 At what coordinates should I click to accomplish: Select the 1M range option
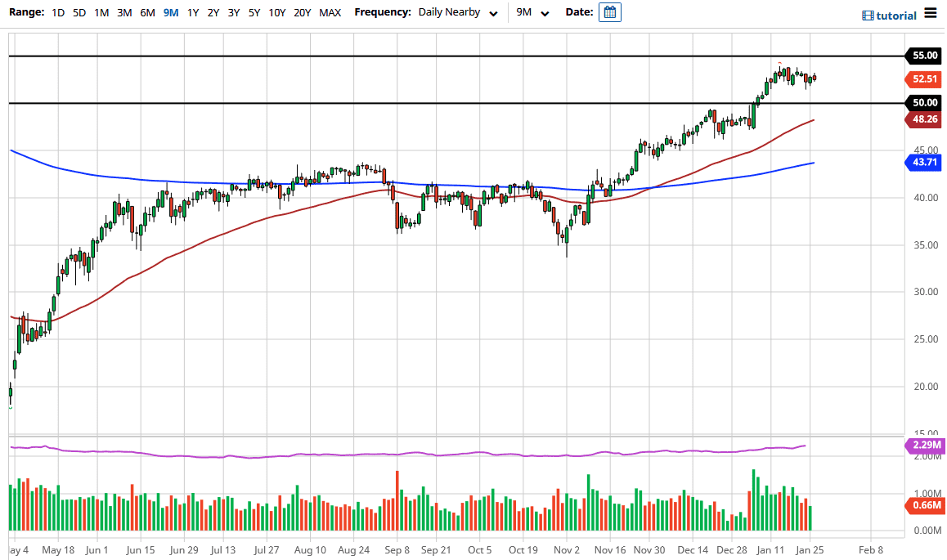pyautogui.click(x=101, y=12)
